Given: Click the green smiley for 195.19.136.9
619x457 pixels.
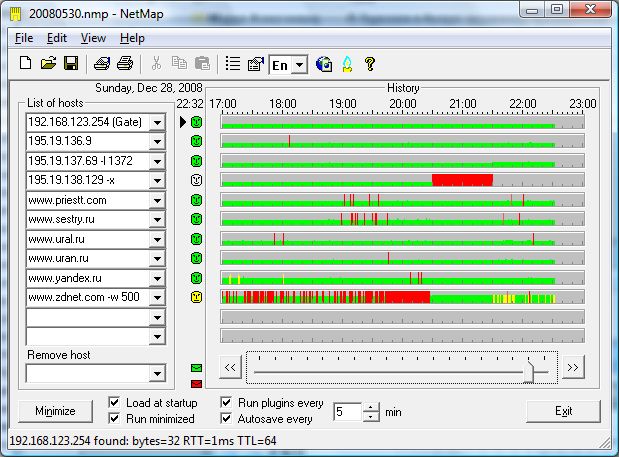Looking at the screenshot, I should (x=196, y=141).
